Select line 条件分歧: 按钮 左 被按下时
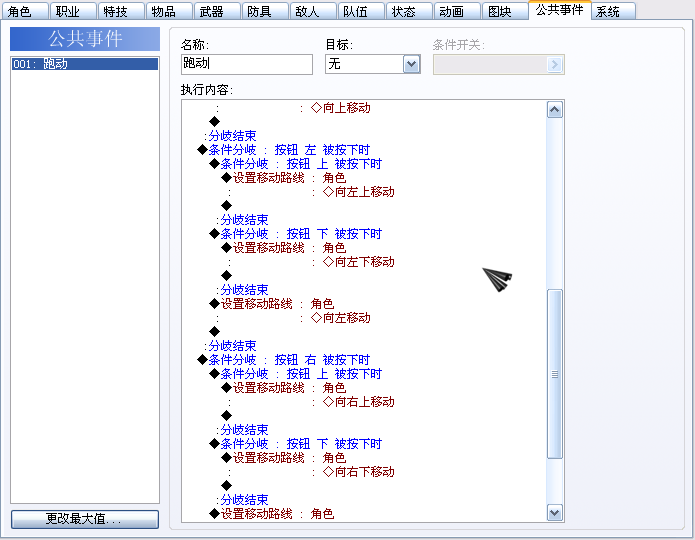Screen dimensions: 695x540 point(284,150)
